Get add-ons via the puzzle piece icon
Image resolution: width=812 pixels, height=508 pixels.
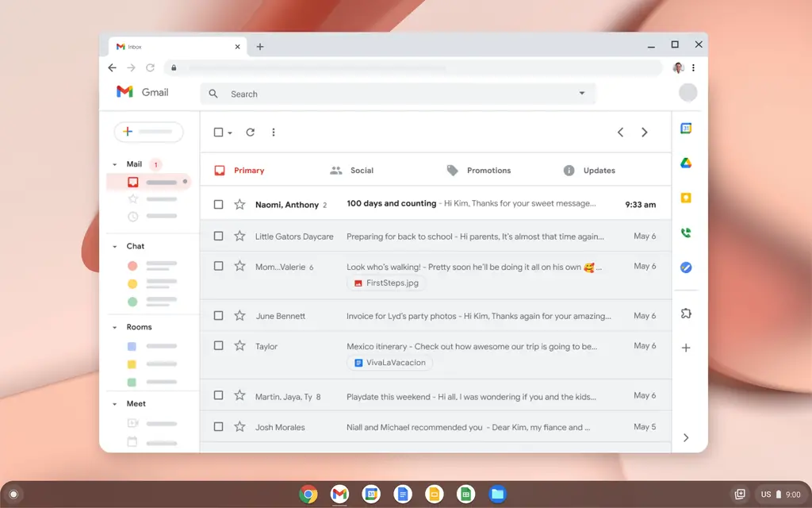[x=685, y=313]
